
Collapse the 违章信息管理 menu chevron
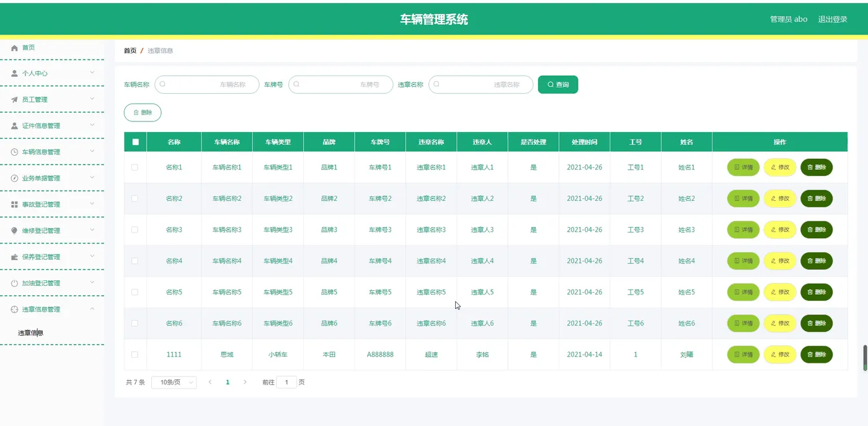pos(92,309)
